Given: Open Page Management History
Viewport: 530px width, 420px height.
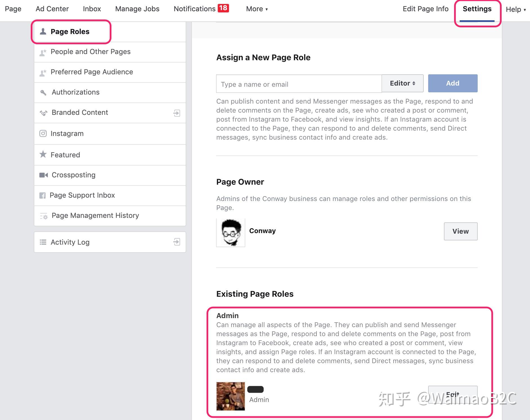Looking at the screenshot, I should pos(110,216).
